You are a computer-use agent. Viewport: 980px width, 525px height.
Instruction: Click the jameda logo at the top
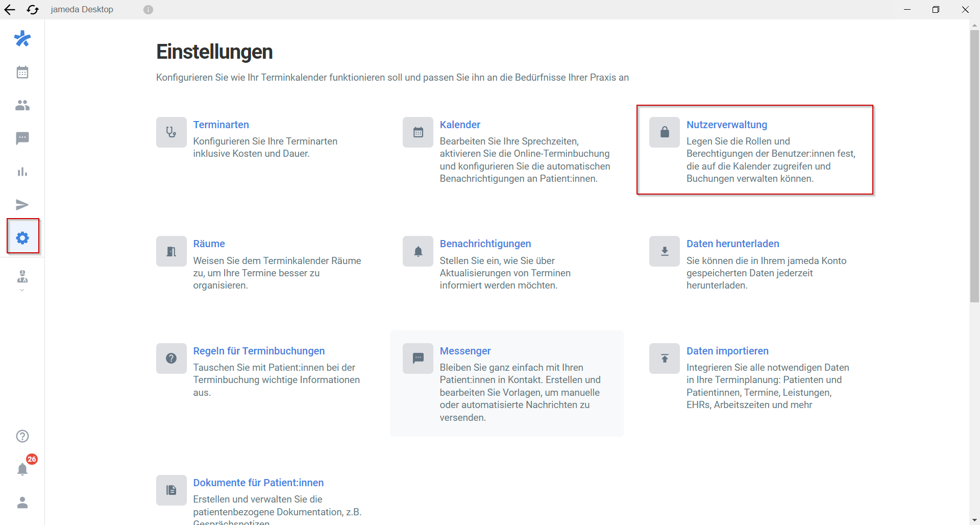(x=22, y=39)
